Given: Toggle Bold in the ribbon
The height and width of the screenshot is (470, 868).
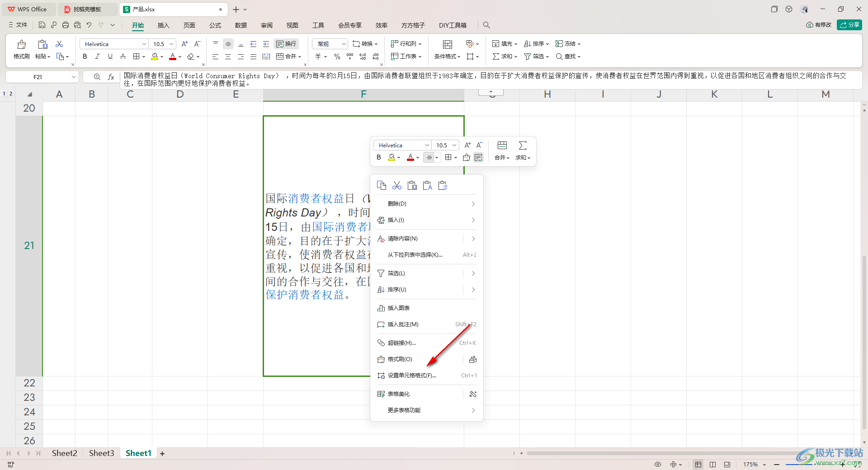Looking at the screenshot, I should tap(85, 56).
